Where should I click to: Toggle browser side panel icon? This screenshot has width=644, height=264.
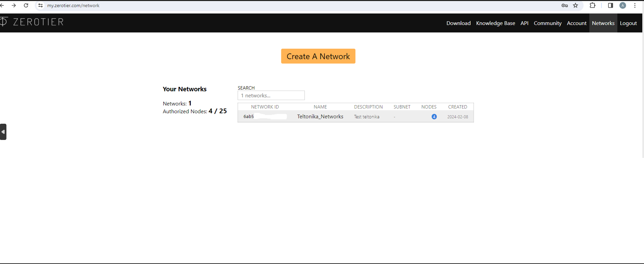coord(611,5)
